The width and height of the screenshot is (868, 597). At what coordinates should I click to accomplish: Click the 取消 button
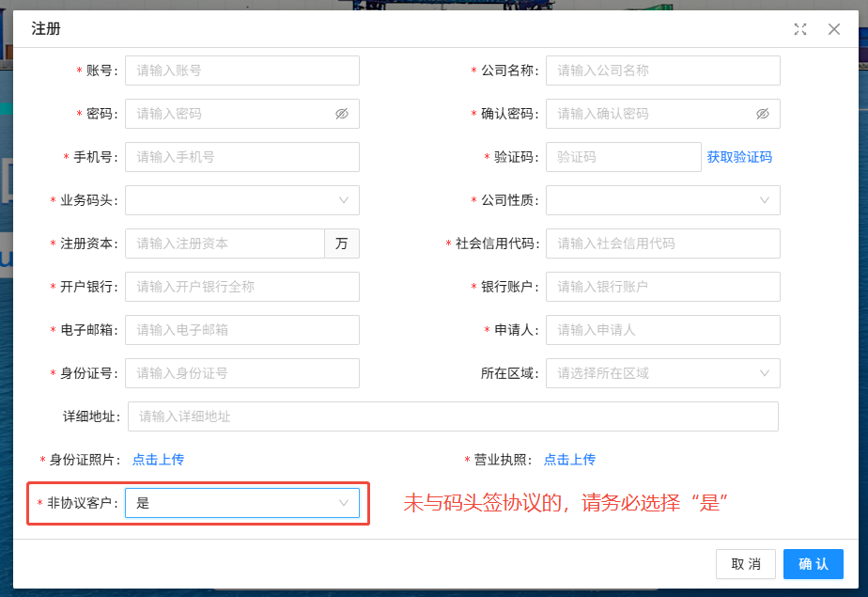coord(746,564)
